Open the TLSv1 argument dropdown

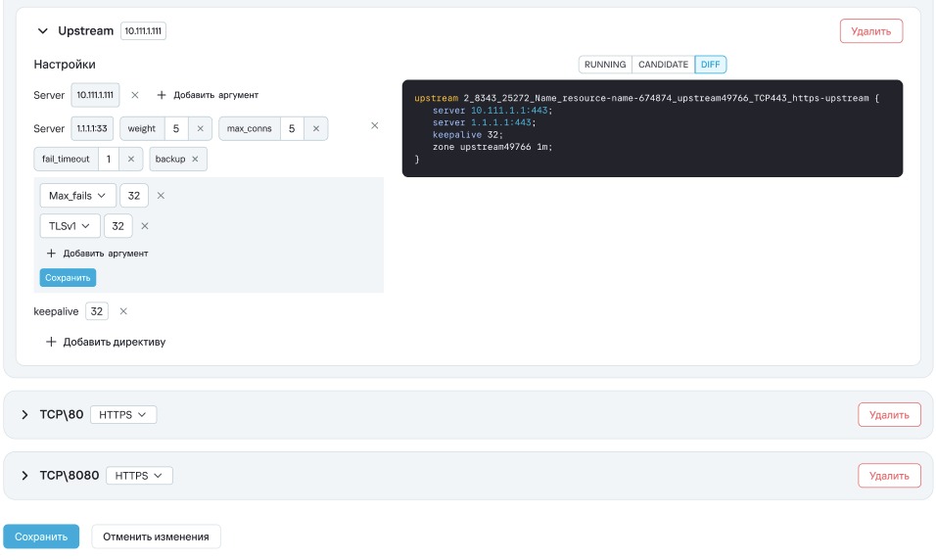pyautogui.click(x=70, y=226)
